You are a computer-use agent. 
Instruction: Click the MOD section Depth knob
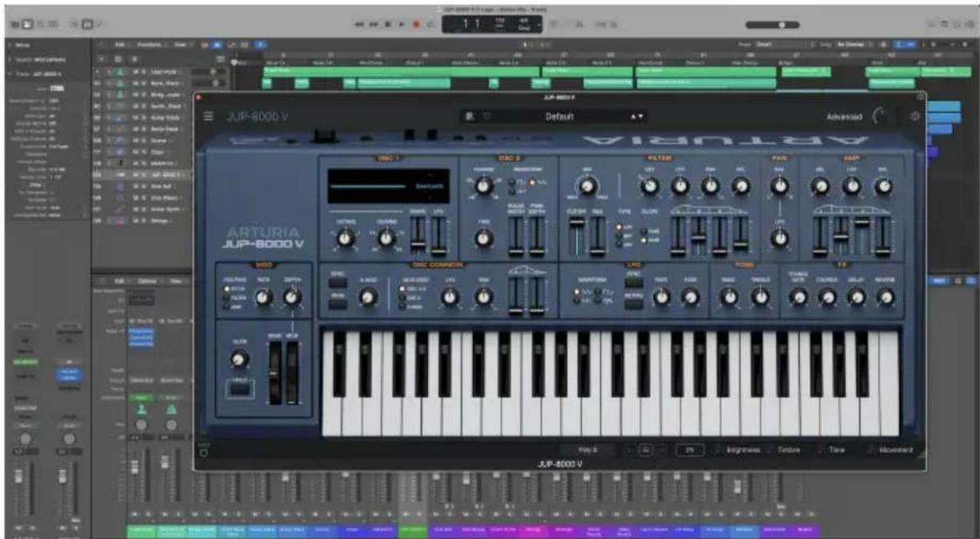[292, 298]
